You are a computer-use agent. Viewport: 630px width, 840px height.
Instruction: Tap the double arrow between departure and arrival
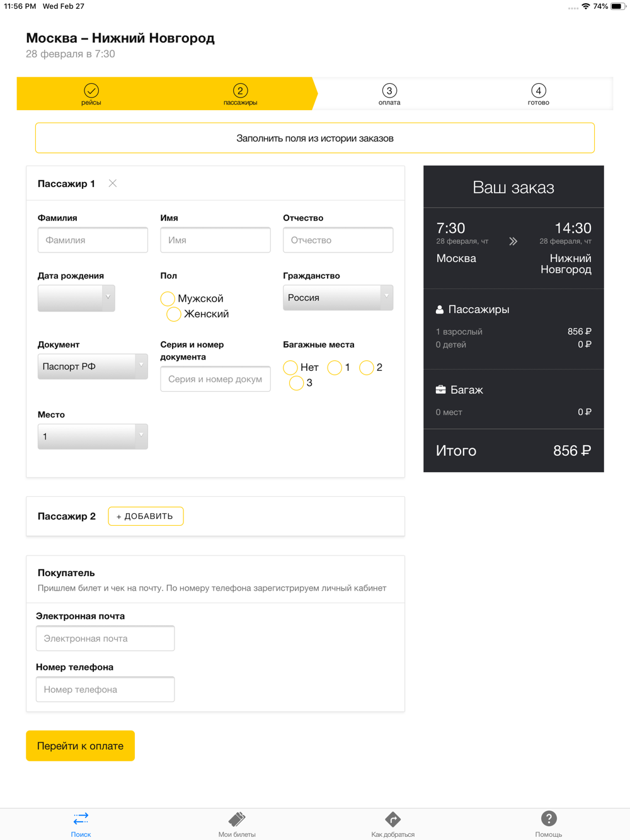click(x=513, y=241)
